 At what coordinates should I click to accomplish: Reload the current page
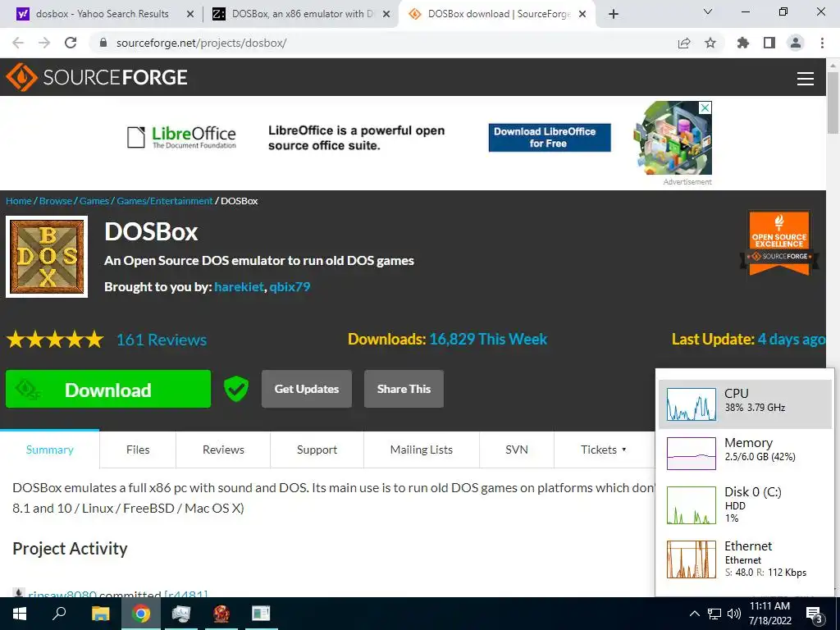pos(71,43)
